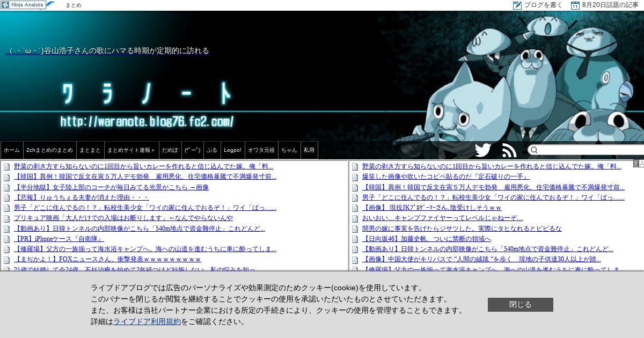Viewport: 644px width, 338px height.
Task: Open the ちゃん menu tab
Action: [289, 150]
